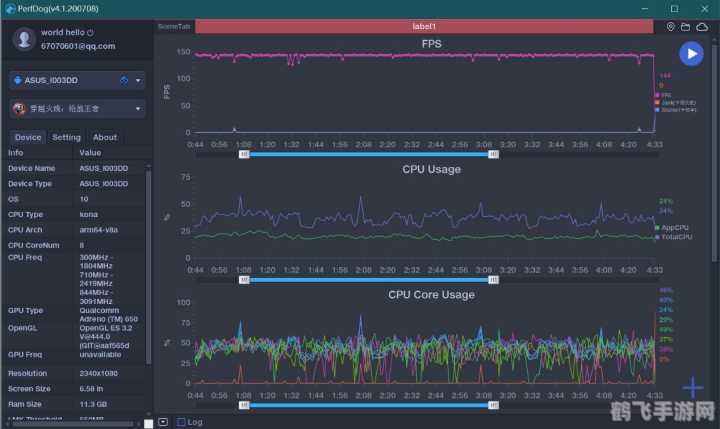The image size is (720, 429).
Task: Select the Device tab
Action: pyautogui.click(x=28, y=137)
